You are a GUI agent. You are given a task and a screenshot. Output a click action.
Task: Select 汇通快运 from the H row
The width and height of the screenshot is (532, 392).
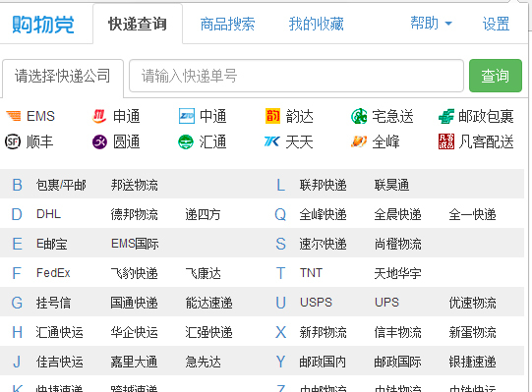(x=60, y=332)
